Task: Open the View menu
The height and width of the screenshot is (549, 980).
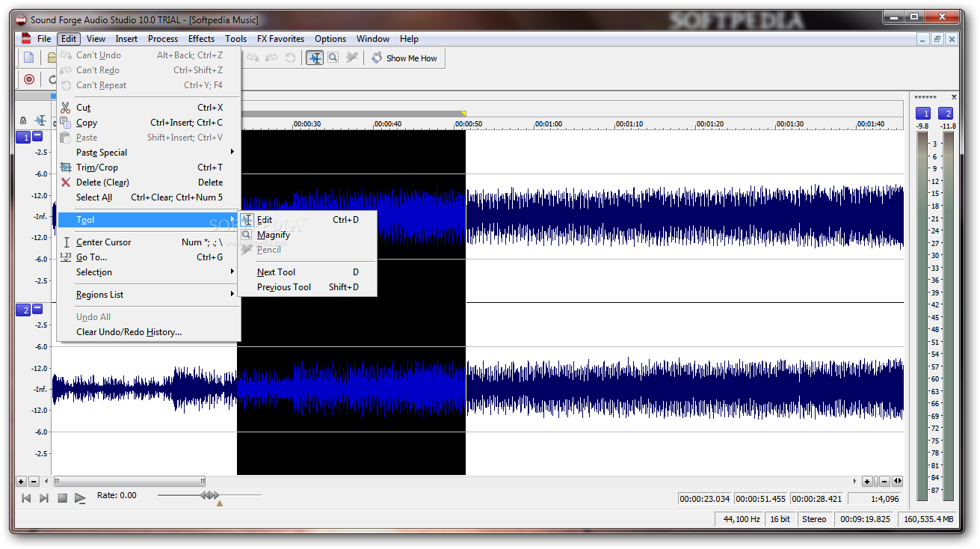Action: 96,39
